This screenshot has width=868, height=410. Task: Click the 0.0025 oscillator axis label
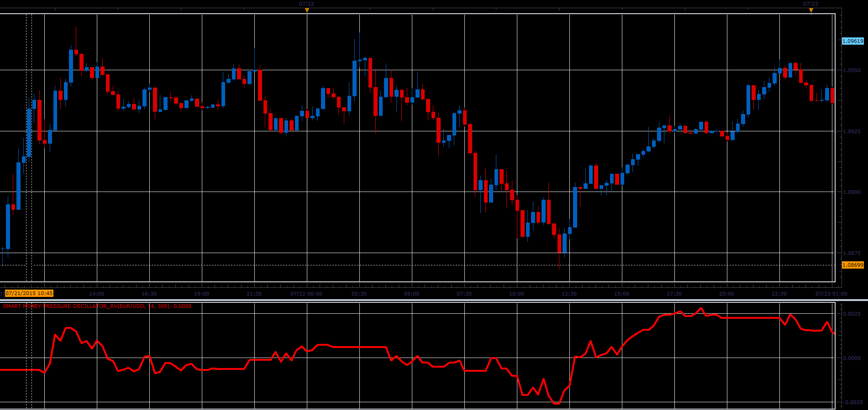[x=852, y=314]
